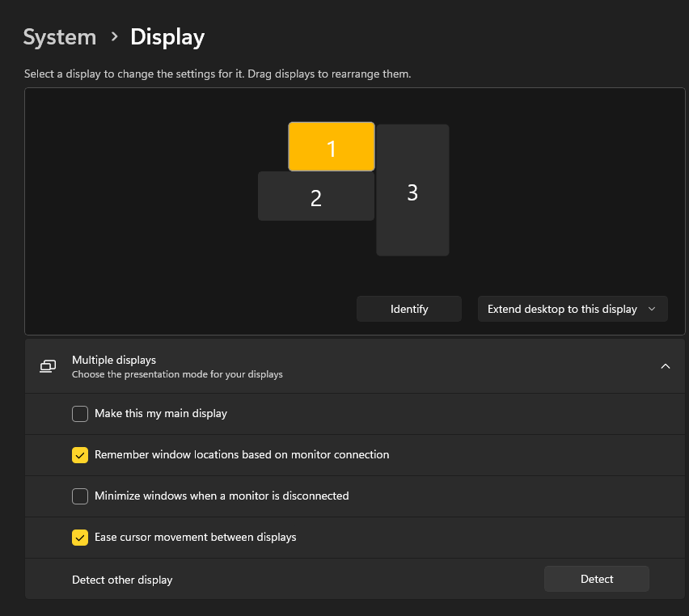The image size is (689, 616).
Task: Click the Choose the presentation mode subtitle text
Action: [x=177, y=375]
